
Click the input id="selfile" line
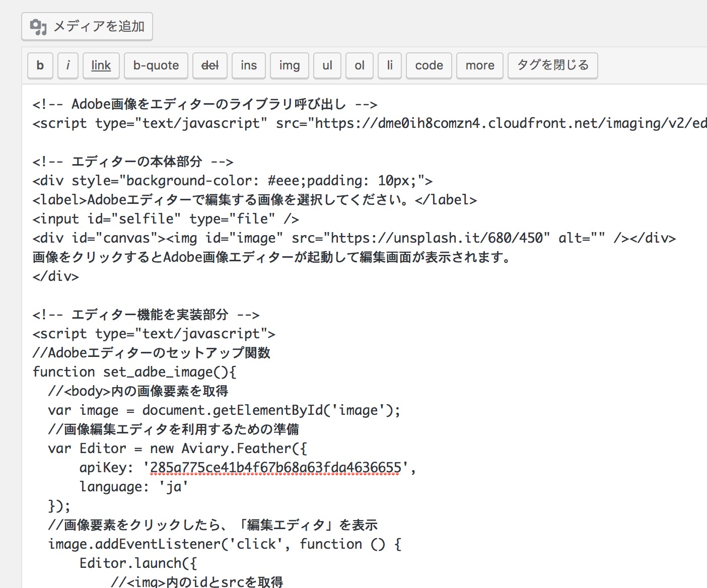(x=166, y=219)
